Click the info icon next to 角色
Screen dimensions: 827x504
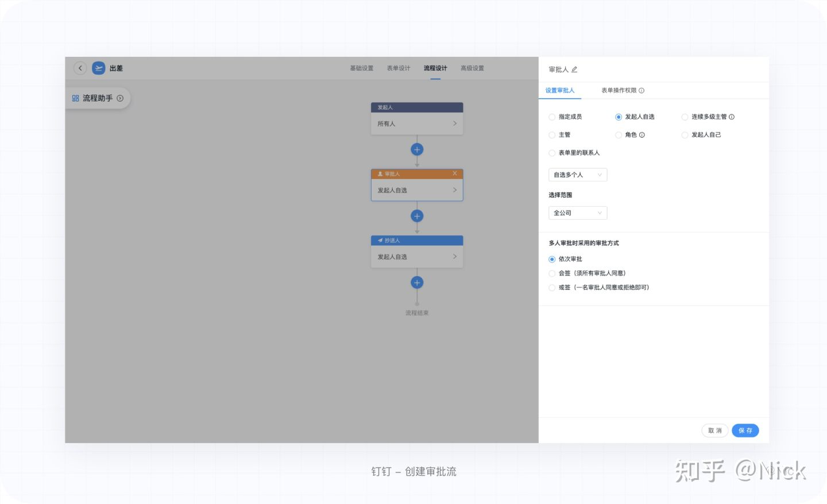tap(642, 135)
